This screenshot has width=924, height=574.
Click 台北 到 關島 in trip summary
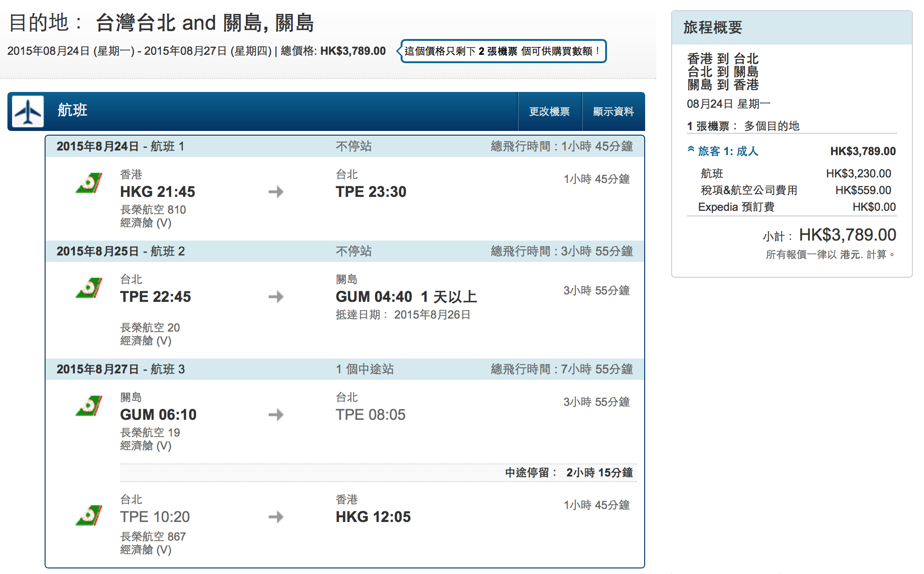click(x=723, y=72)
